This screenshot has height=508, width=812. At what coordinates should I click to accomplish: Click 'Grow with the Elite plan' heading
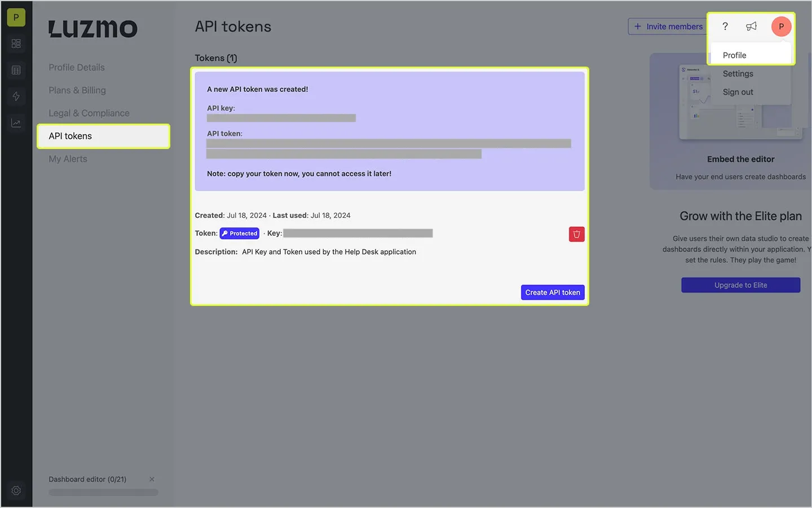(x=740, y=216)
